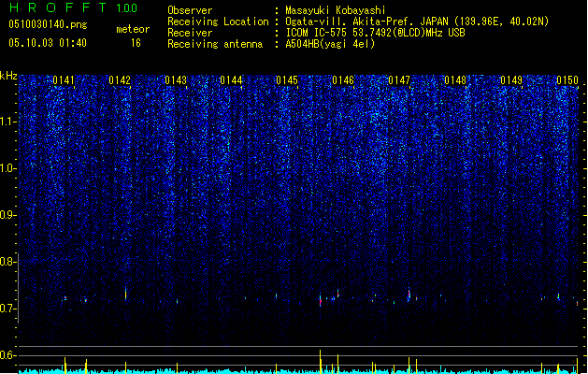This screenshot has width=588, height=374.
Task: Click the meteor label
Action: [133, 29]
